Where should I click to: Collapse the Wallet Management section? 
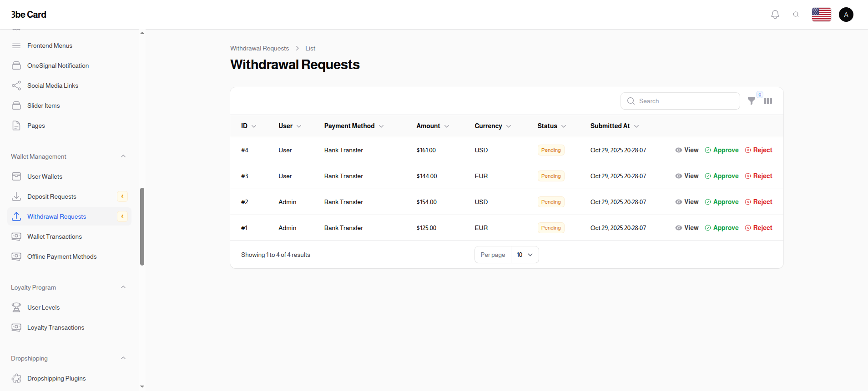pos(123,156)
